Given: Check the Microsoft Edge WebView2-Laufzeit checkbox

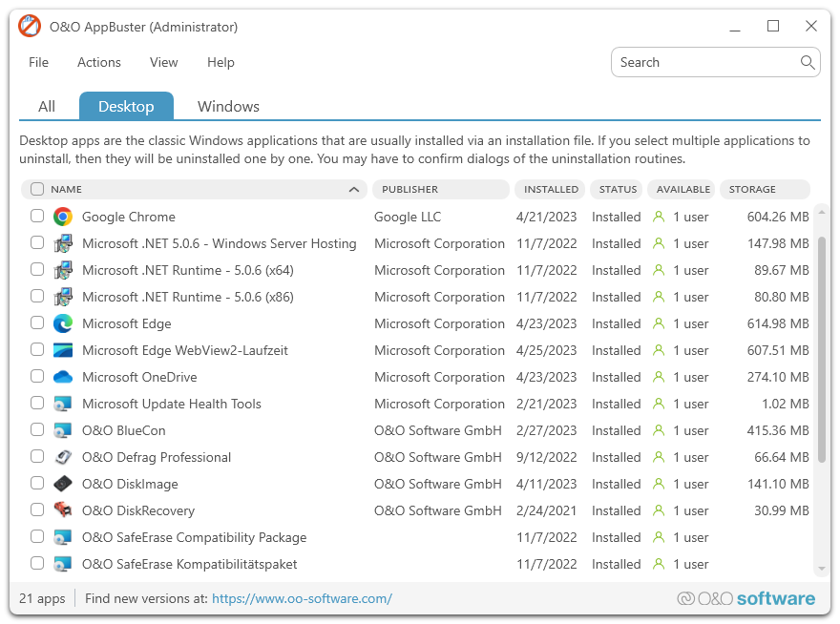Looking at the screenshot, I should tap(37, 350).
